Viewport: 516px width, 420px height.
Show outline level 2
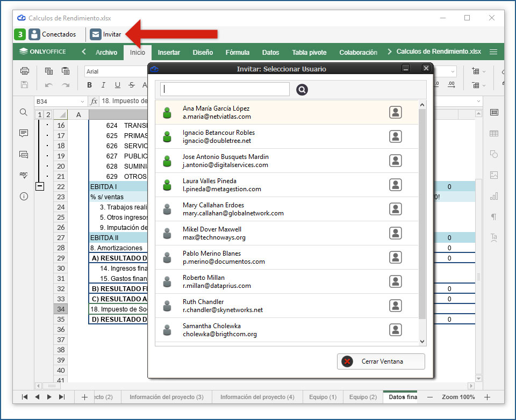(x=48, y=114)
